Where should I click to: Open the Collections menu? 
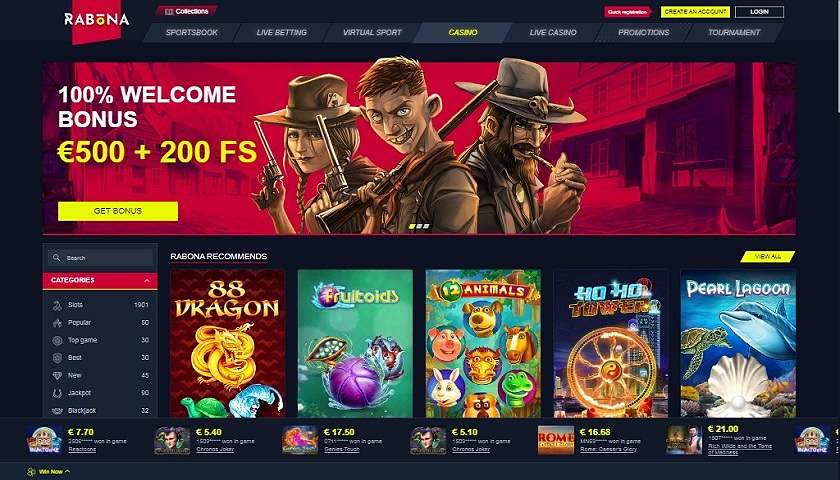(186, 11)
